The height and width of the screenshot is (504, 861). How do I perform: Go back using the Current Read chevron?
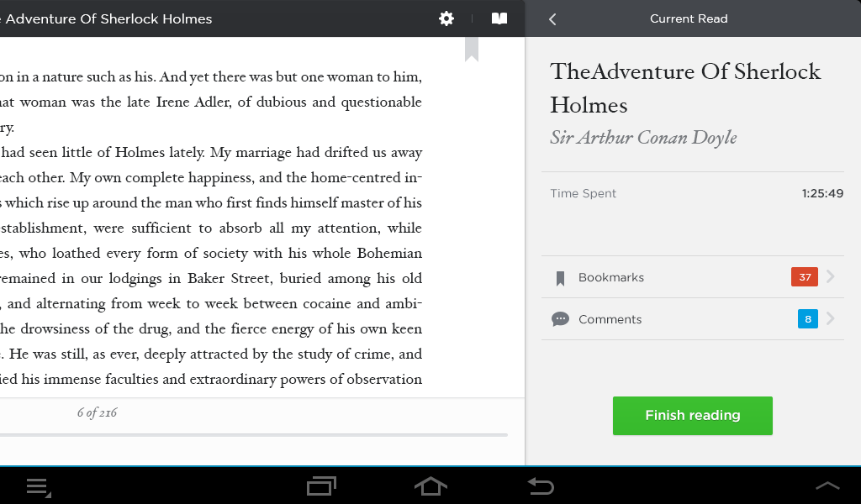tap(552, 18)
